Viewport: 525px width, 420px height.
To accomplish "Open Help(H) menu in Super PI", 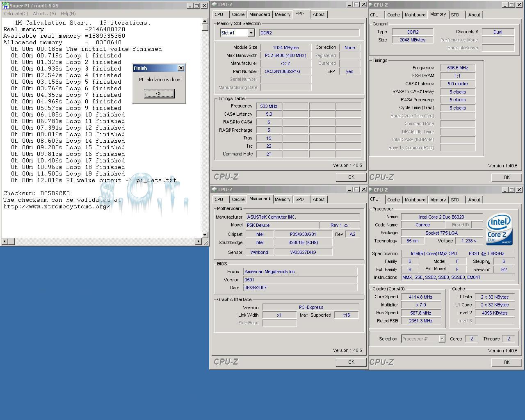I will (x=68, y=14).
